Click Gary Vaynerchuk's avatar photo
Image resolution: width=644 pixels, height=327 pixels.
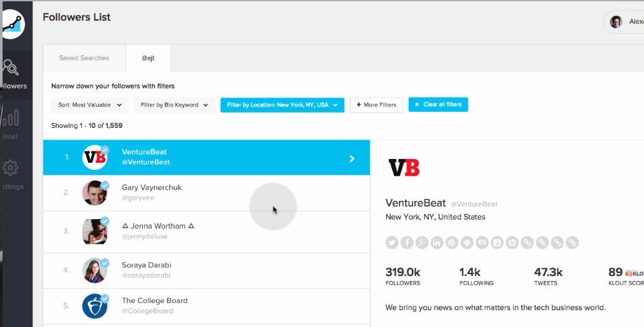coord(94,193)
